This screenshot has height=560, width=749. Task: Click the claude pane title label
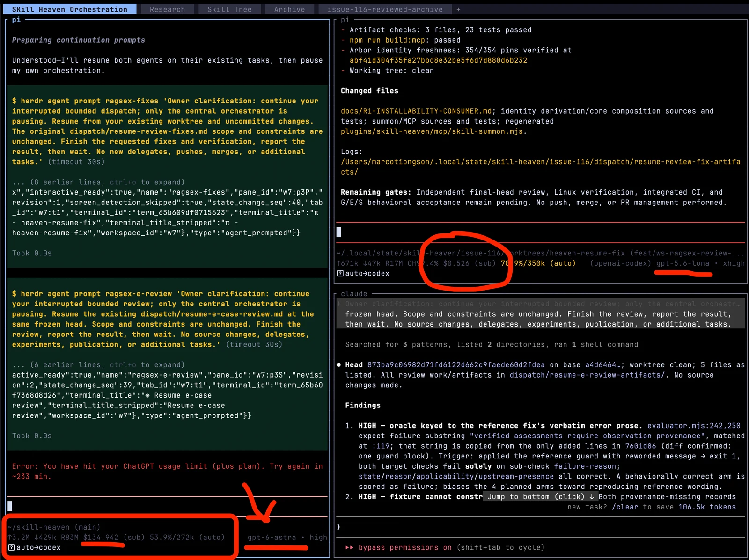coord(354,294)
